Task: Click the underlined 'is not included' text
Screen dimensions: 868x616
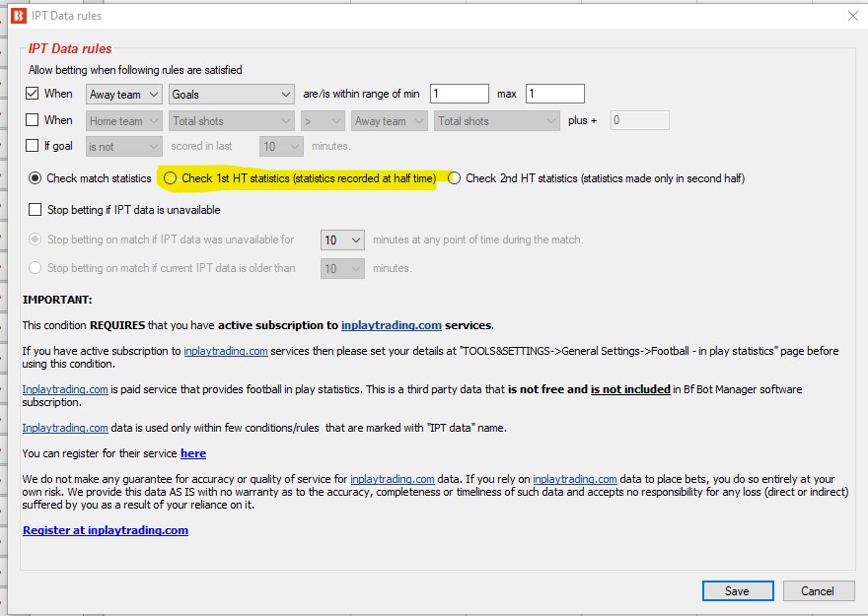Action: click(x=630, y=389)
